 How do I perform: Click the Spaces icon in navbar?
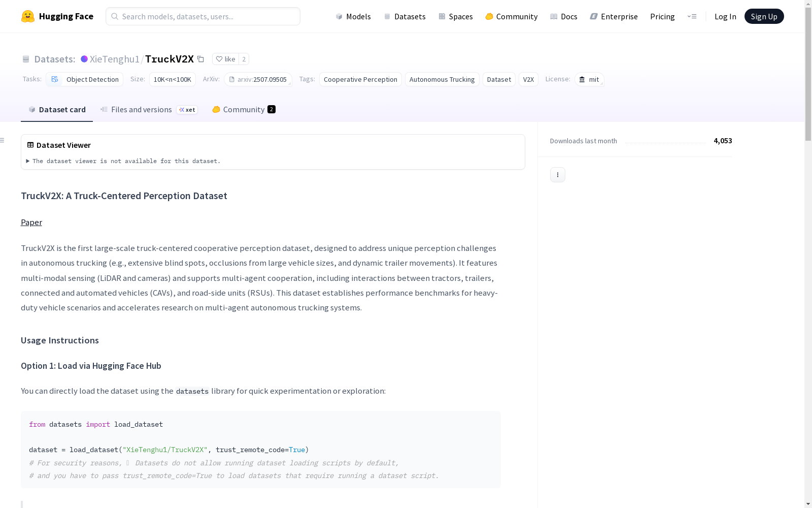tap(442, 16)
